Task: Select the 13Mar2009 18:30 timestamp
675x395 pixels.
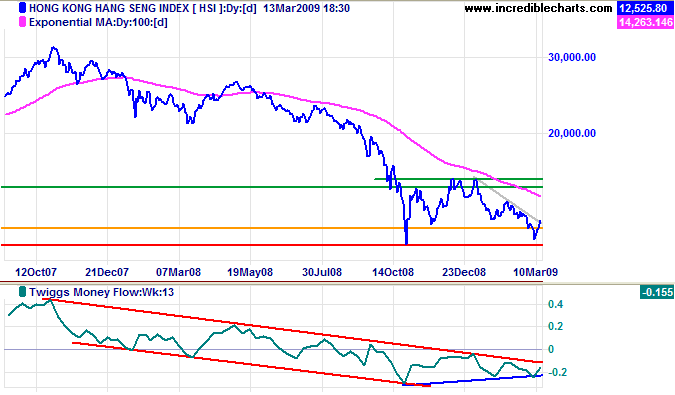Action: tap(306, 8)
